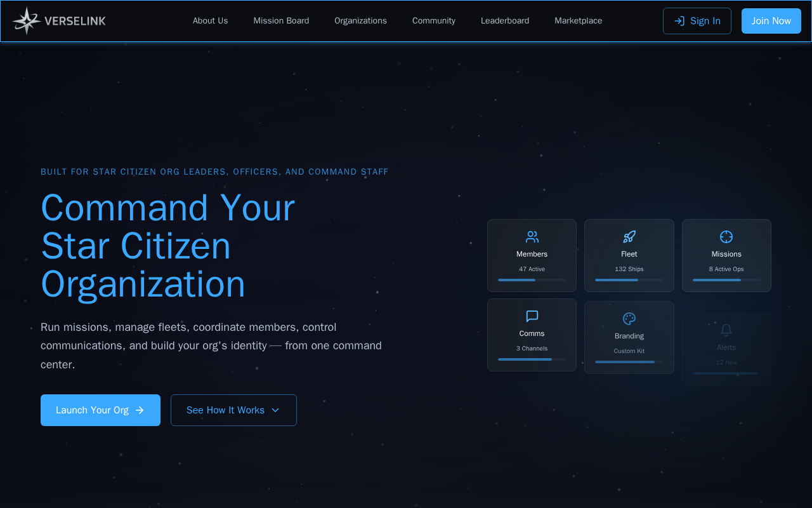Click the 'Missions' card label
Viewport: 812px width, 508px height.
(726, 254)
